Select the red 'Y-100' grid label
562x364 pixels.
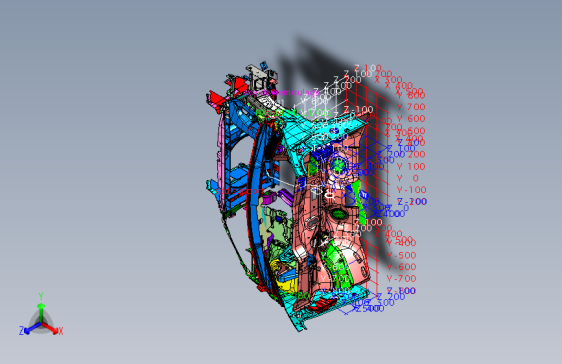tap(411, 190)
